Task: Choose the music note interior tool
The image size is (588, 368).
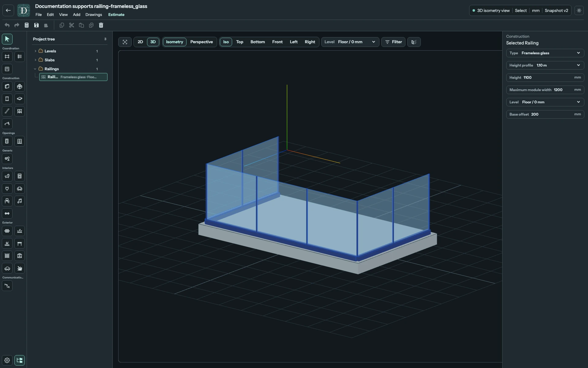Action: (x=20, y=201)
